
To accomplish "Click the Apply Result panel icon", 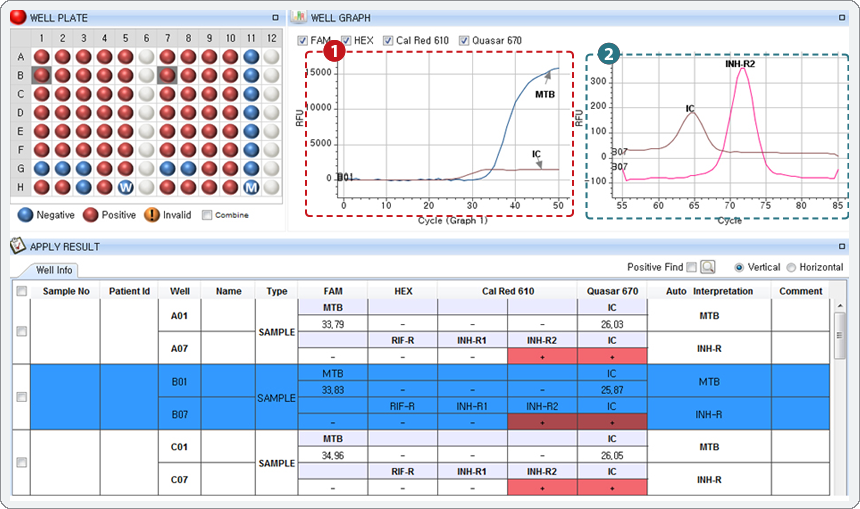I will coord(17,246).
